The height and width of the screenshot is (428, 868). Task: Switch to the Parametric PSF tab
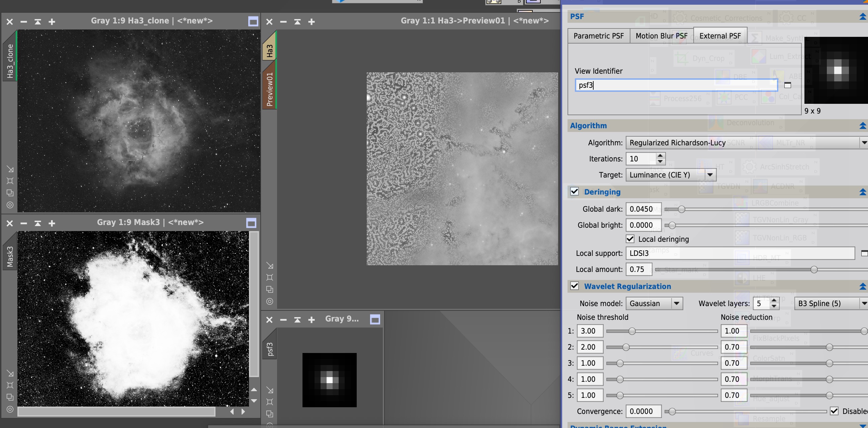tap(599, 36)
